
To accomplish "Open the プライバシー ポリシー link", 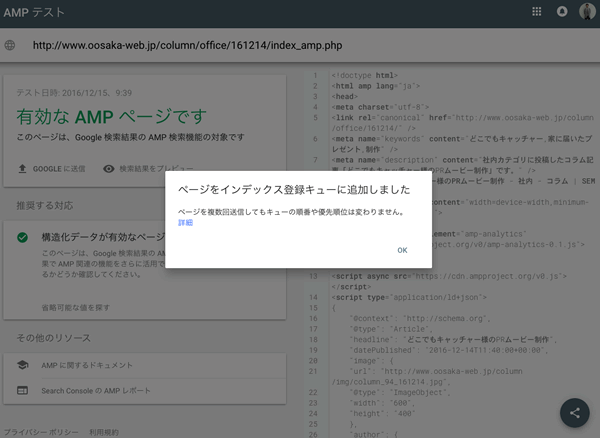I will 41,432.
